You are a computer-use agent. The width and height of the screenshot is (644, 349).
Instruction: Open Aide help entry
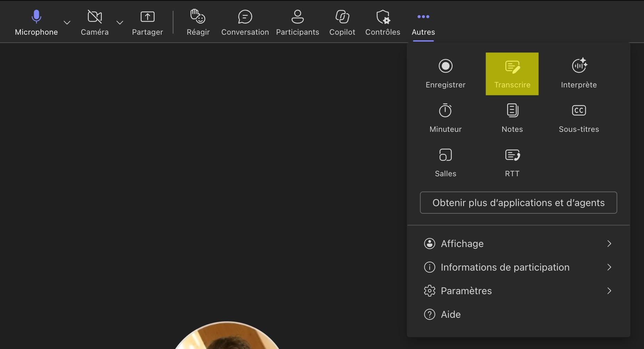[x=518, y=314]
